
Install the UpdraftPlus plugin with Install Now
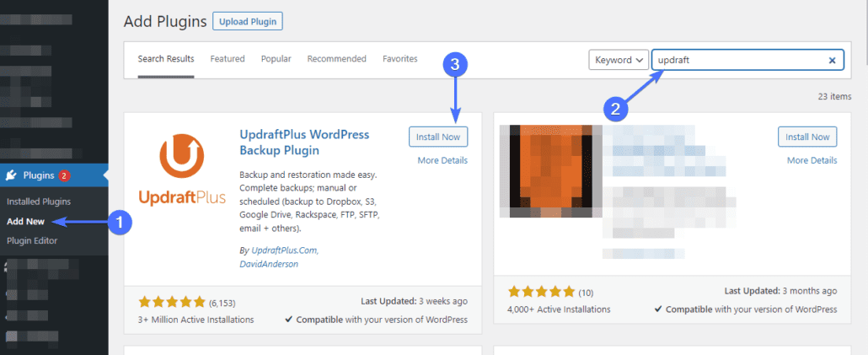[438, 137]
